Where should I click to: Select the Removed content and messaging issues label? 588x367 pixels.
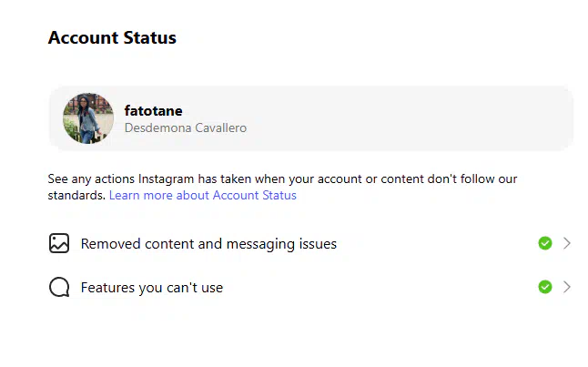[x=208, y=244]
